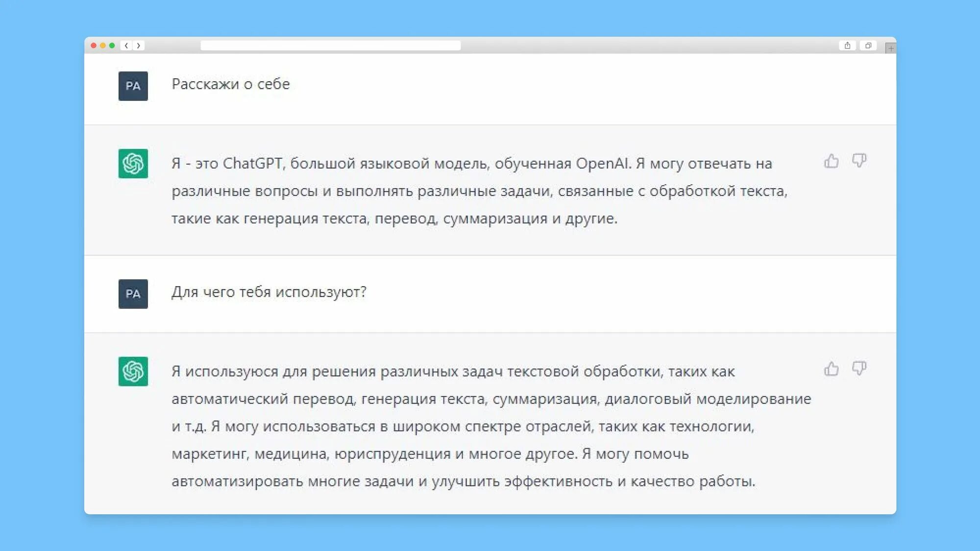This screenshot has width=980, height=551.
Task: Maximize the window with the green button
Action: pyautogui.click(x=112, y=46)
